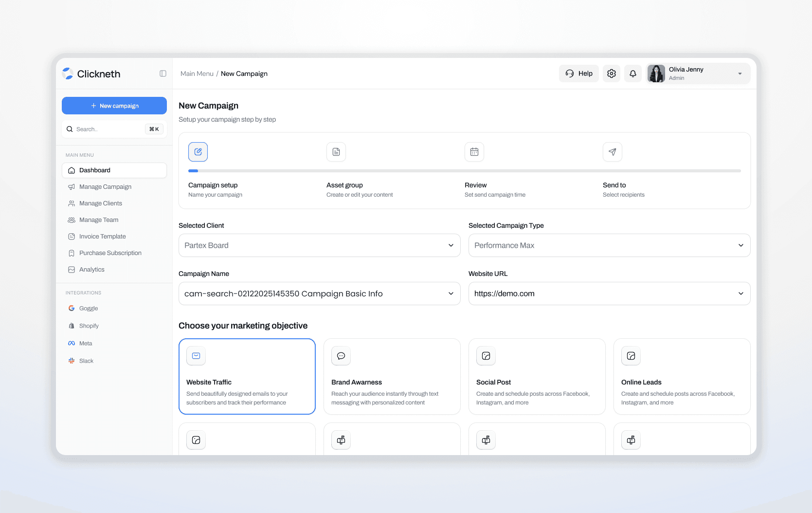
Task: Select the Social Post objective card
Action: tap(537, 376)
